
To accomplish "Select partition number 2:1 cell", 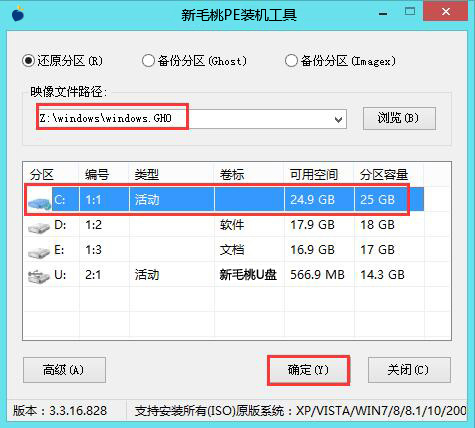I will [x=93, y=275].
